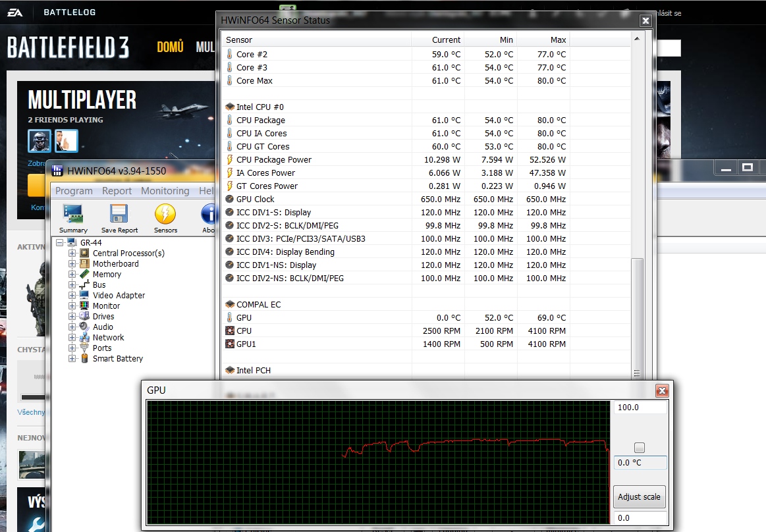Viewport: 766px width, 532px height.
Task: Click the sensor list vertical scrollbar thumb
Action: 636,319
